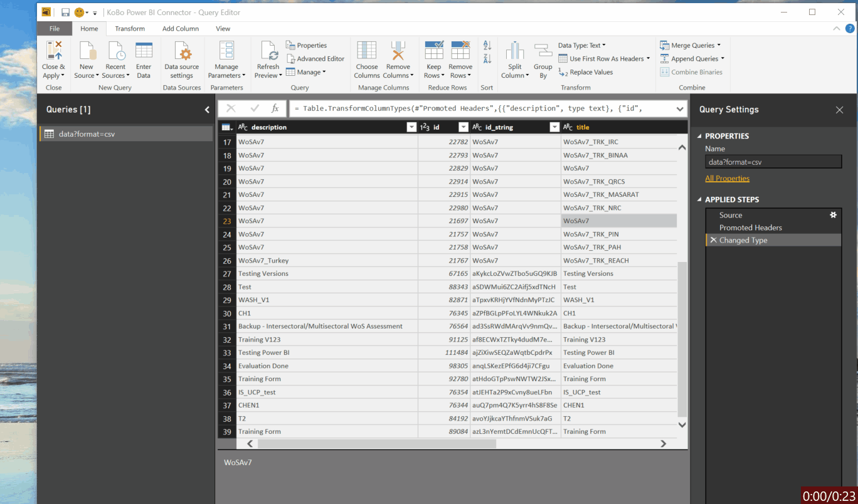Collapse the Queries pane
Image resolution: width=858 pixels, height=504 pixels.
[x=207, y=110]
